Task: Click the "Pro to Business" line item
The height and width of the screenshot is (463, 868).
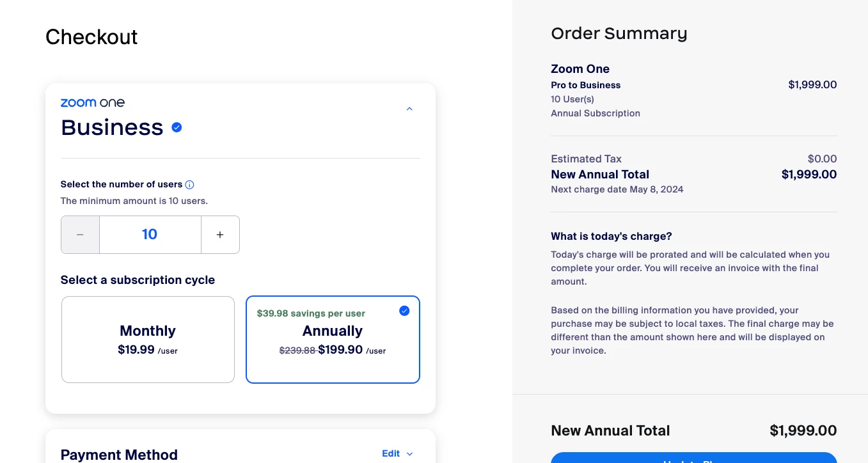Action: 586,85
